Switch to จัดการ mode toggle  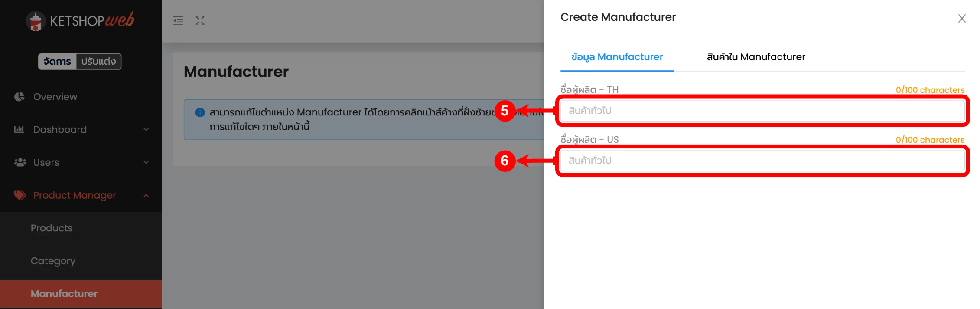coord(57,61)
